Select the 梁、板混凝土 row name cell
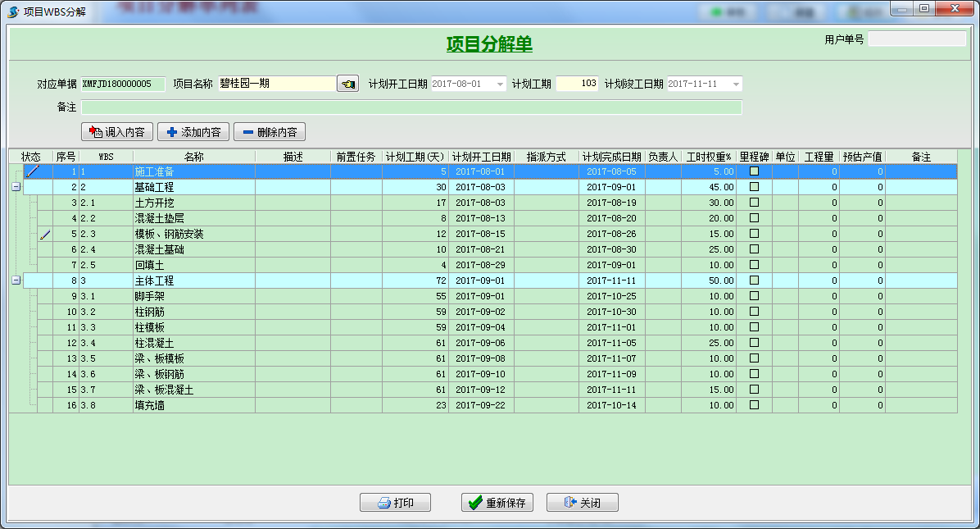This screenshot has height=529, width=980. (x=193, y=390)
